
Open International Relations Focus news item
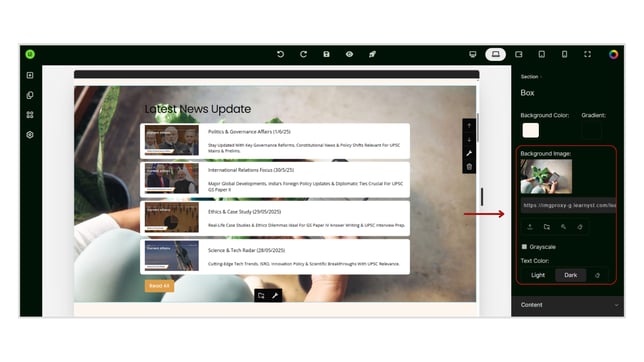click(275, 179)
